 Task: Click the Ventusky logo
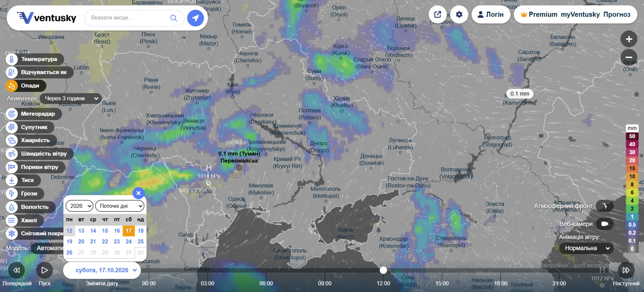coord(47,18)
